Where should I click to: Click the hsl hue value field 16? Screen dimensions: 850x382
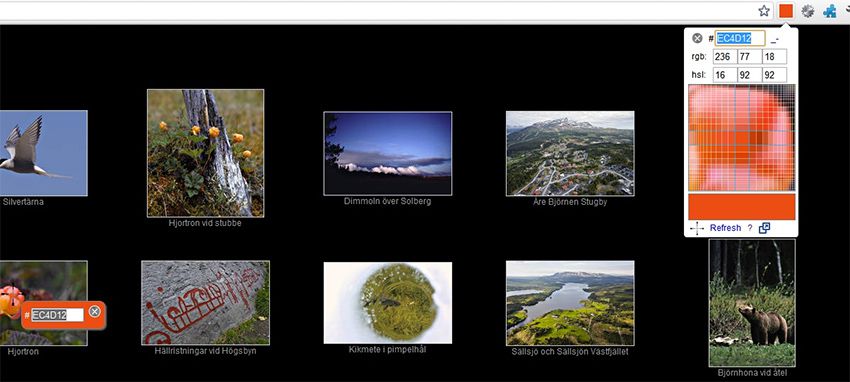click(x=725, y=75)
